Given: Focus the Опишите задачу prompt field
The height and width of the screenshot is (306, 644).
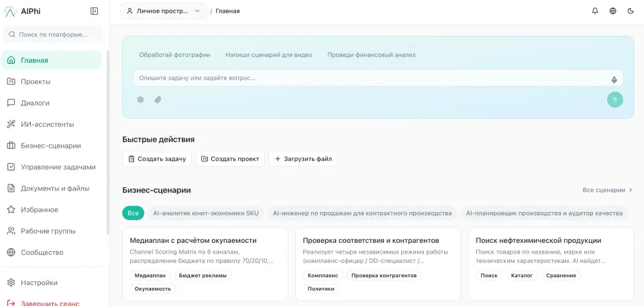Looking at the screenshot, I should point(378,78).
